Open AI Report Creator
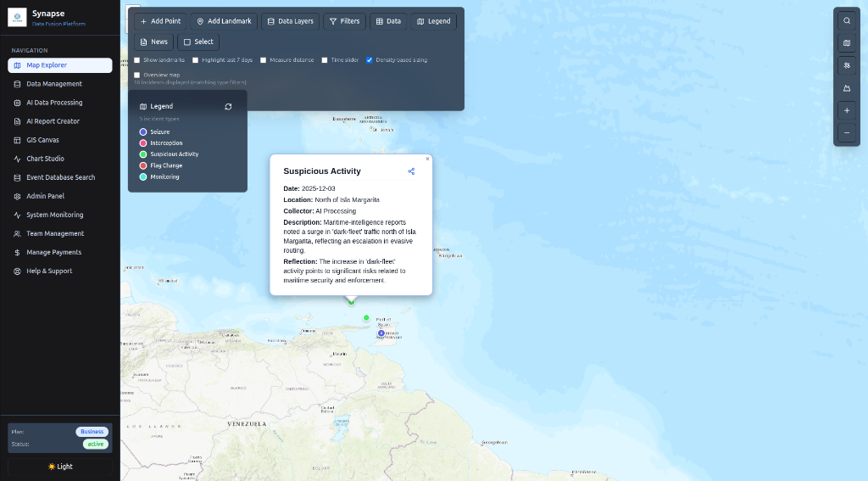 (60, 121)
